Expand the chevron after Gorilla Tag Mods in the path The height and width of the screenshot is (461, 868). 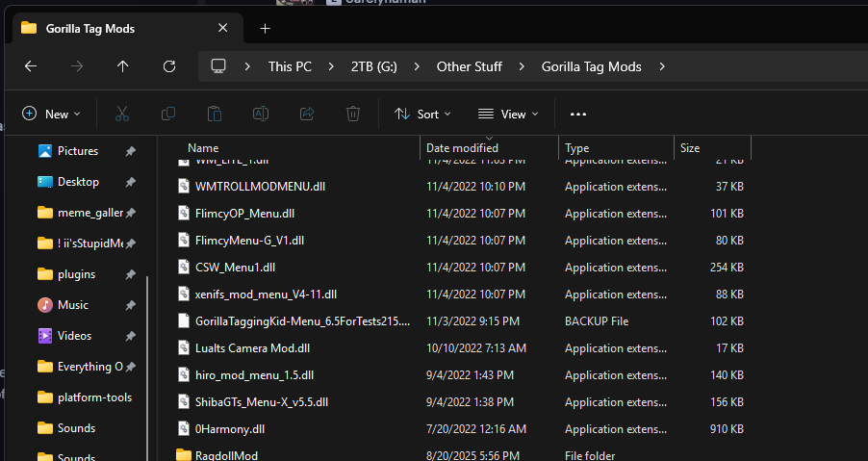point(662,66)
